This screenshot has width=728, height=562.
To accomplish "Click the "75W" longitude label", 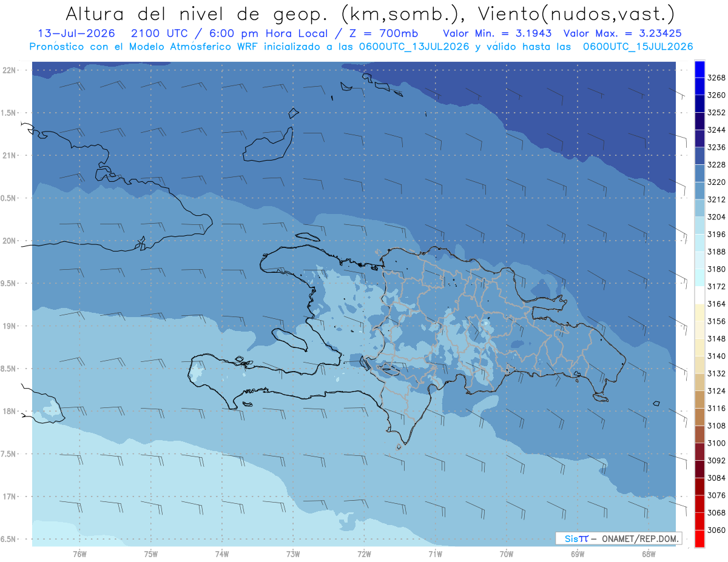I will pyautogui.click(x=151, y=554).
